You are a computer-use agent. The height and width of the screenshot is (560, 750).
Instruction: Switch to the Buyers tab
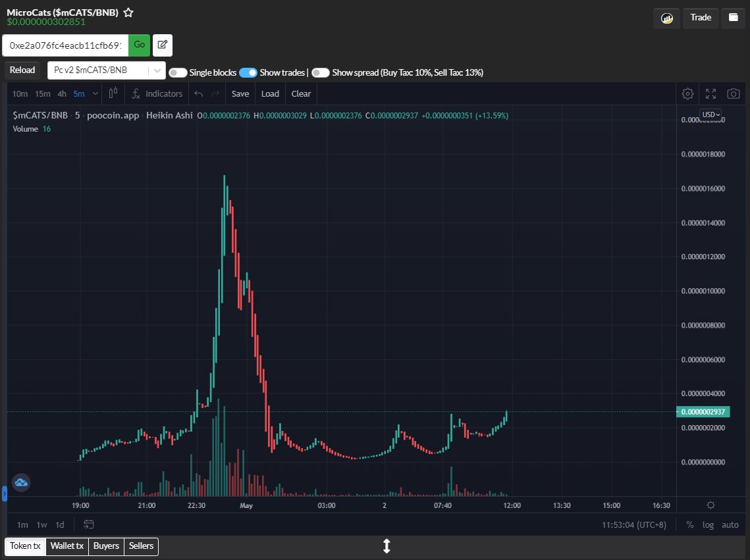tap(106, 546)
